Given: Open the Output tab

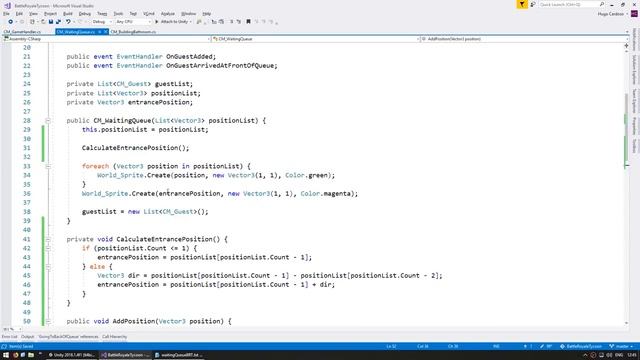Looking at the screenshot, I should pos(28,337).
